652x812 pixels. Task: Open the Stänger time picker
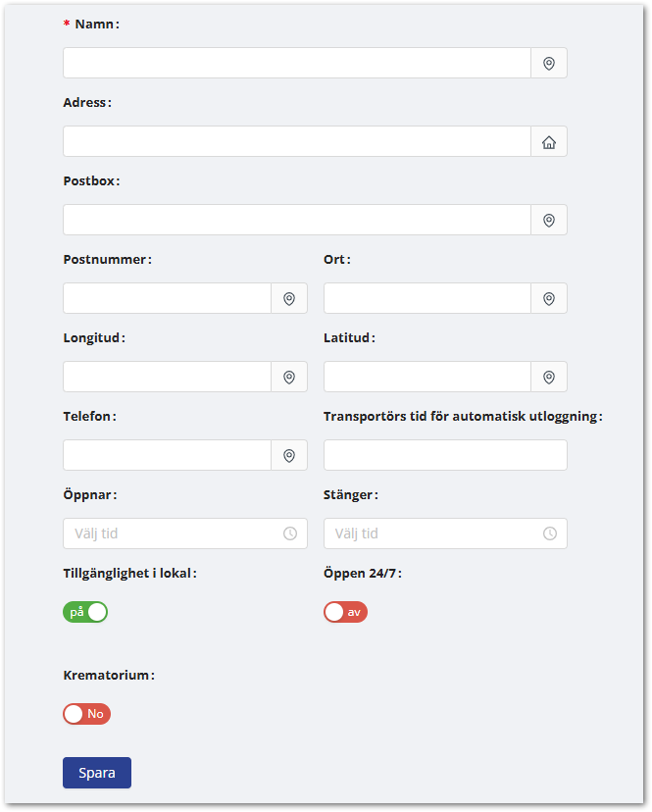point(431,533)
